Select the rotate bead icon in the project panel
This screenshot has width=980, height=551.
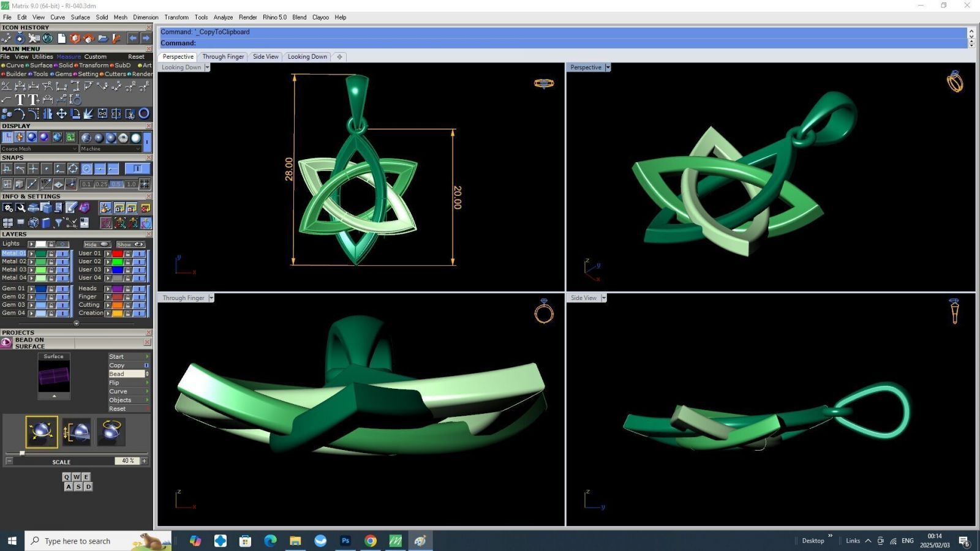110,432
